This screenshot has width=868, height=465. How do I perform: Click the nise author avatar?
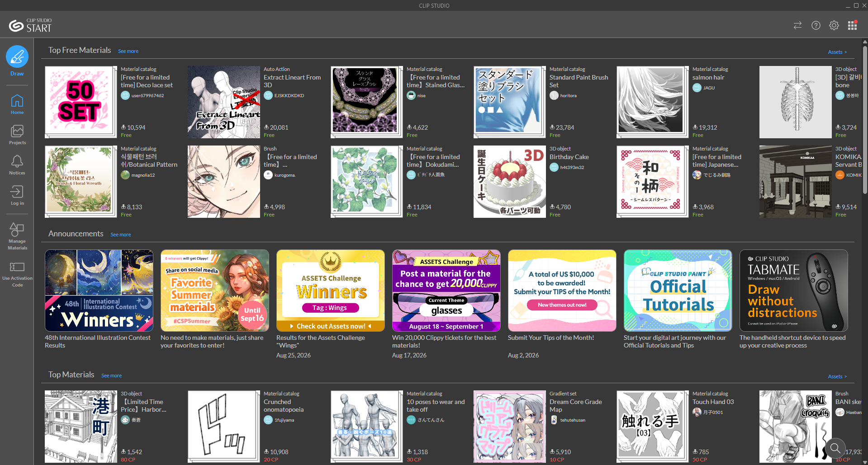coord(411,95)
